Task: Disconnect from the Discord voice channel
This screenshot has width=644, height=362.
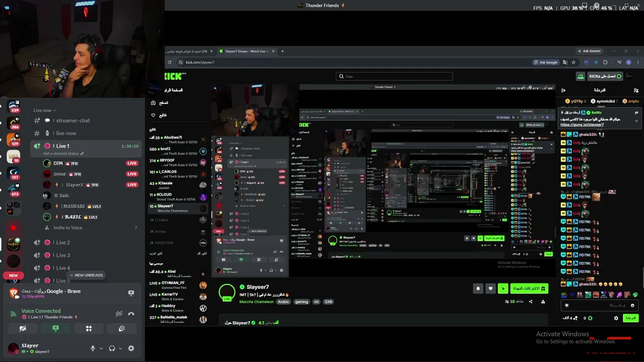Action: coord(131,314)
